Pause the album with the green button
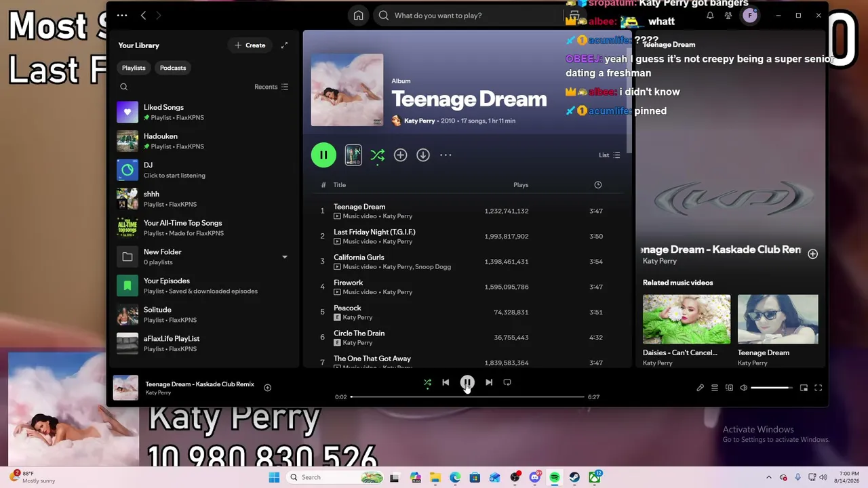 coord(323,155)
